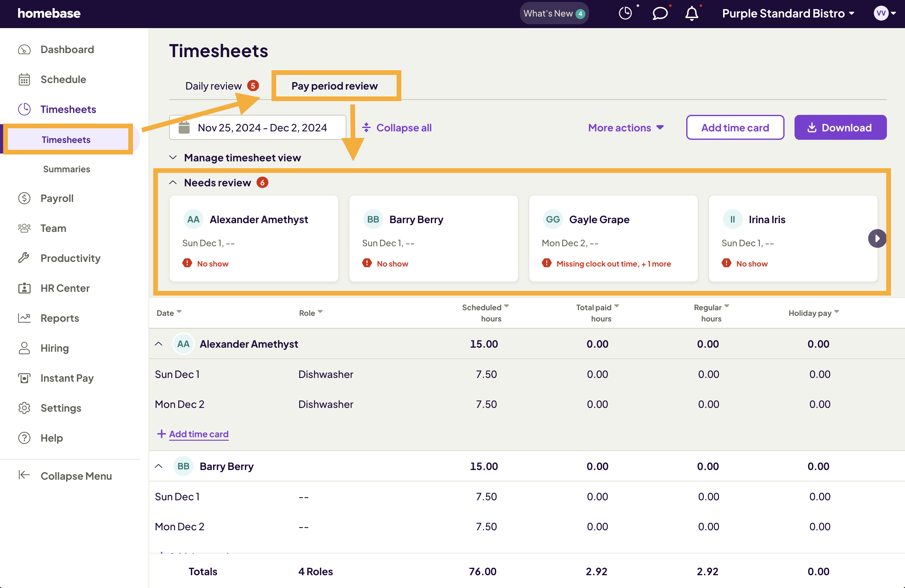Click Add time card link under Alexander
The height and width of the screenshot is (588, 905).
pyautogui.click(x=198, y=434)
